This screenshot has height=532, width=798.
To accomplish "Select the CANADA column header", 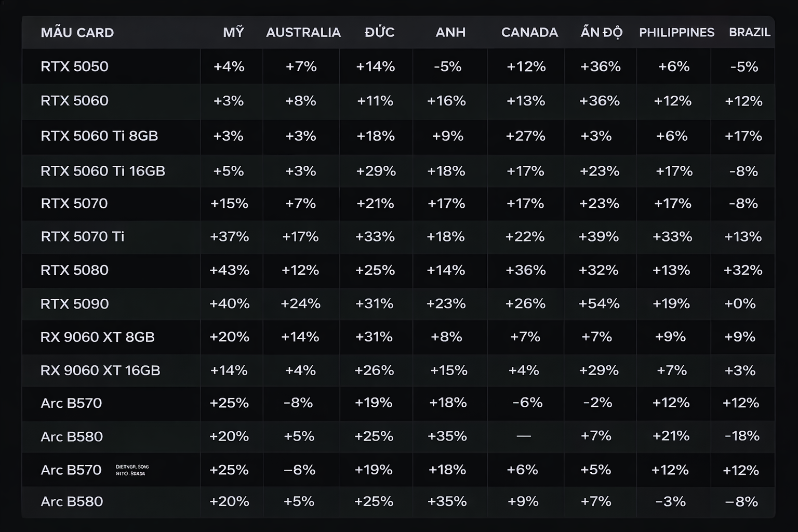I will [529, 32].
